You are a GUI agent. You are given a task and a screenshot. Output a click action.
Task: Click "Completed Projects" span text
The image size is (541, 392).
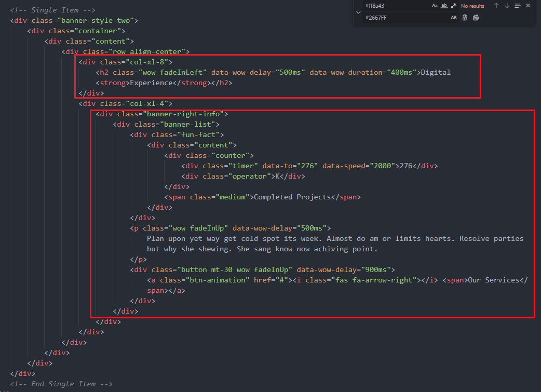(292, 197)
